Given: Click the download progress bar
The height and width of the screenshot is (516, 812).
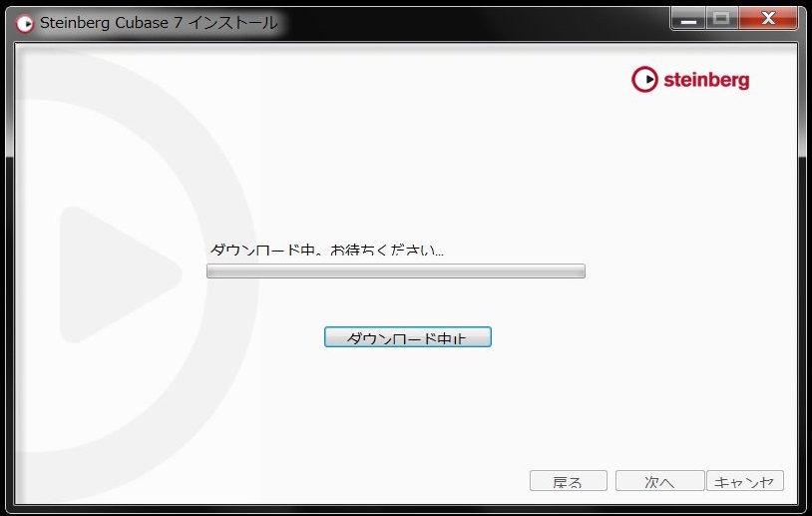Looking at the screenshot, I should pyautogui.click(x=396, y=270).
